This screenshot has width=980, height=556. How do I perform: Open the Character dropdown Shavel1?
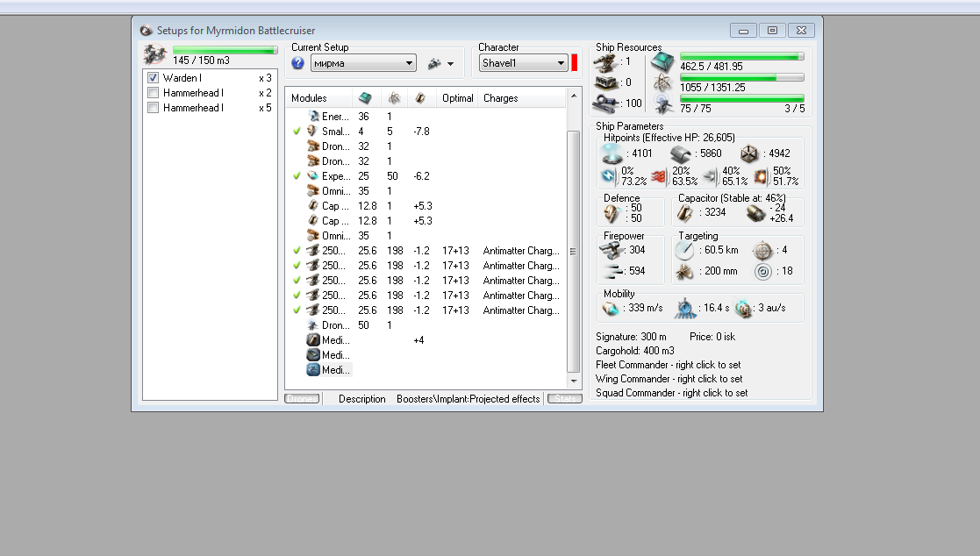point(523,63)
